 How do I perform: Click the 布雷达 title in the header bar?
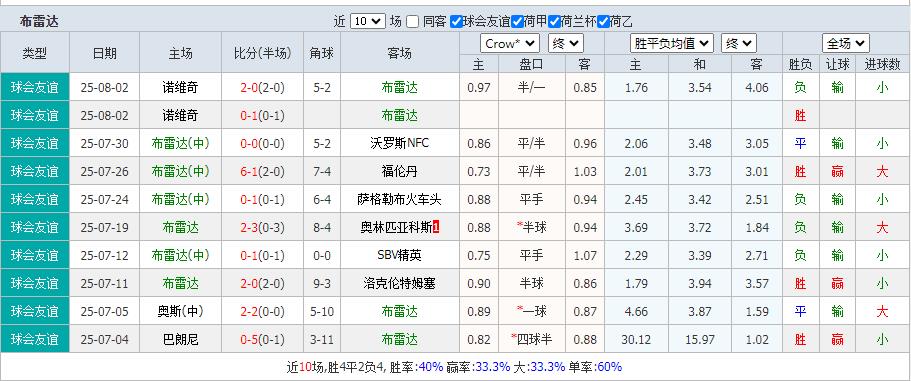[x=39, y=22]
